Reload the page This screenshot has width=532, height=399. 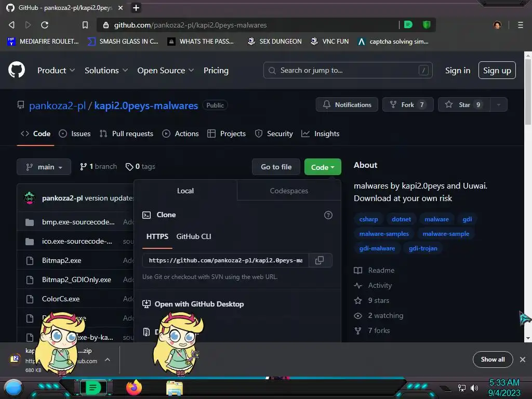click(45, 25)
